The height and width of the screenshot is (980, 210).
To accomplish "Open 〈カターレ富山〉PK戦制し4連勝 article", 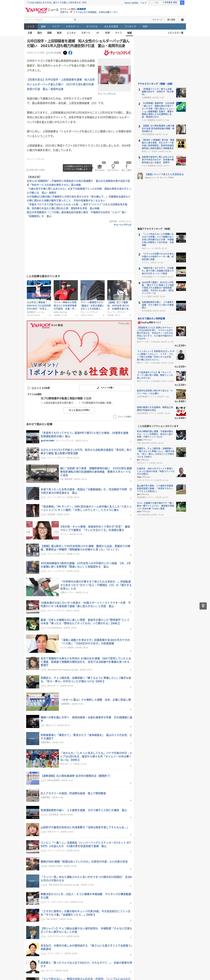I will point(96,700).
